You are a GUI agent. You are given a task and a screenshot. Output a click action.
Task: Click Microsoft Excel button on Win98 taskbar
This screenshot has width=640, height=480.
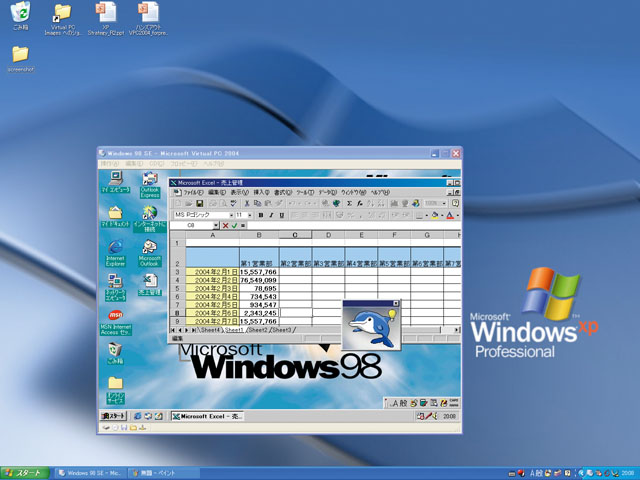(207, 416)
